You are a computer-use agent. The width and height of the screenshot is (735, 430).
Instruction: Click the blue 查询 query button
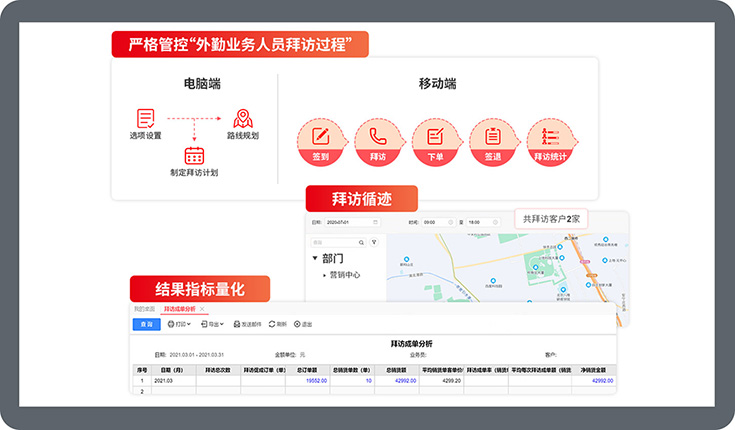point(146,324)
